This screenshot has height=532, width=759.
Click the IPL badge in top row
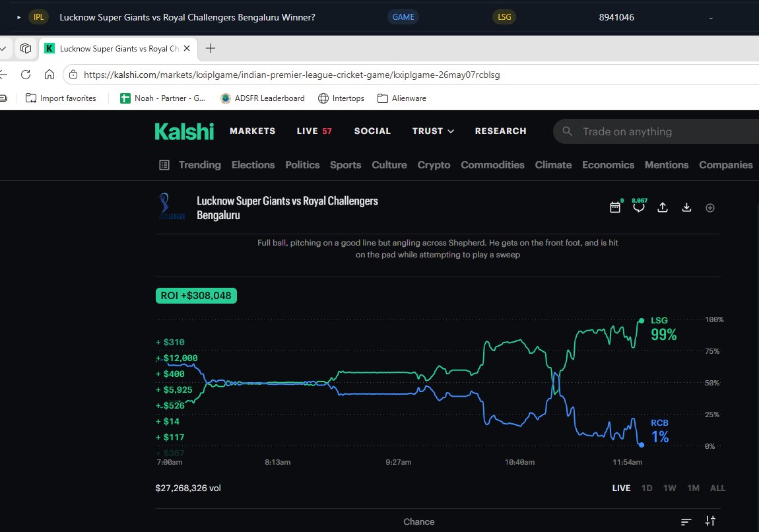coord(38,17)
